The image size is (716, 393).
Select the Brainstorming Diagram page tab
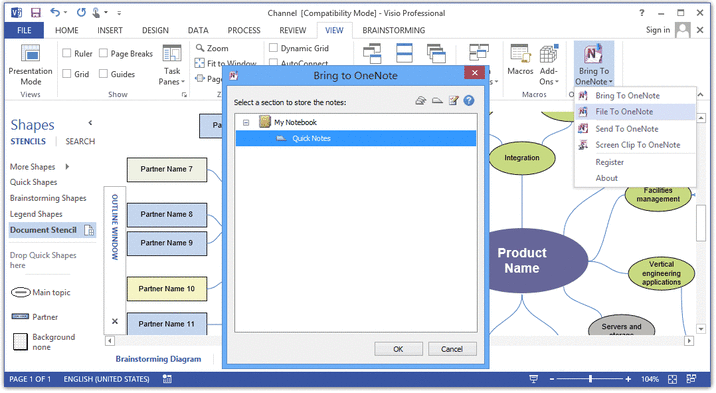(x=158, y=359)
